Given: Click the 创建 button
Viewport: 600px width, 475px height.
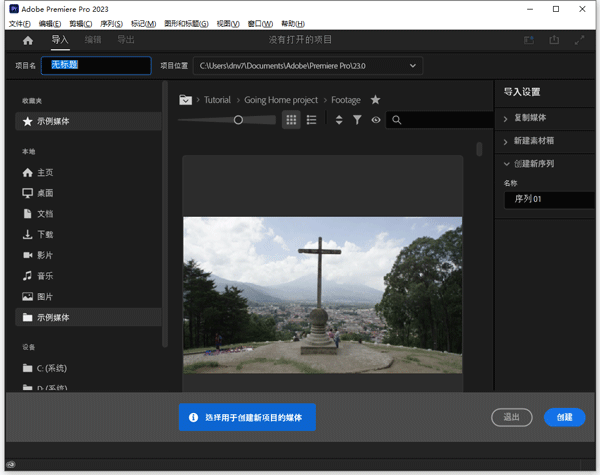Looking at the screenshot, I should pos(564,417).
